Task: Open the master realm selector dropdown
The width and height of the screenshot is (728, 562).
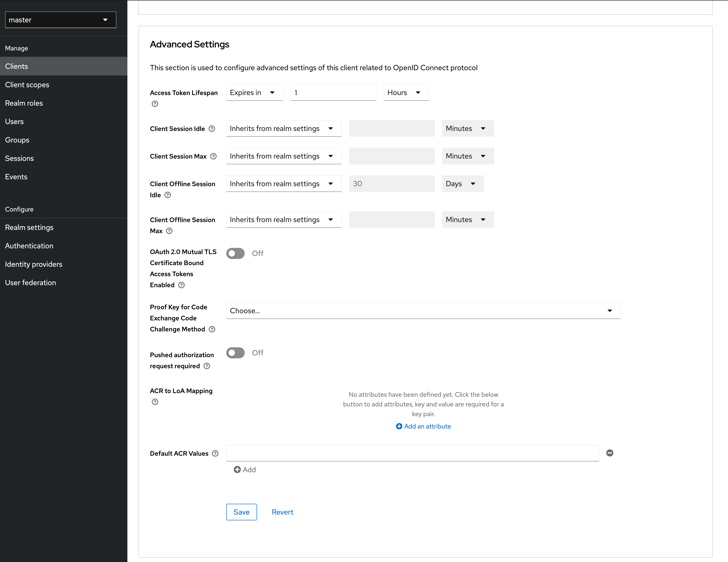Action: click(60, 20)
